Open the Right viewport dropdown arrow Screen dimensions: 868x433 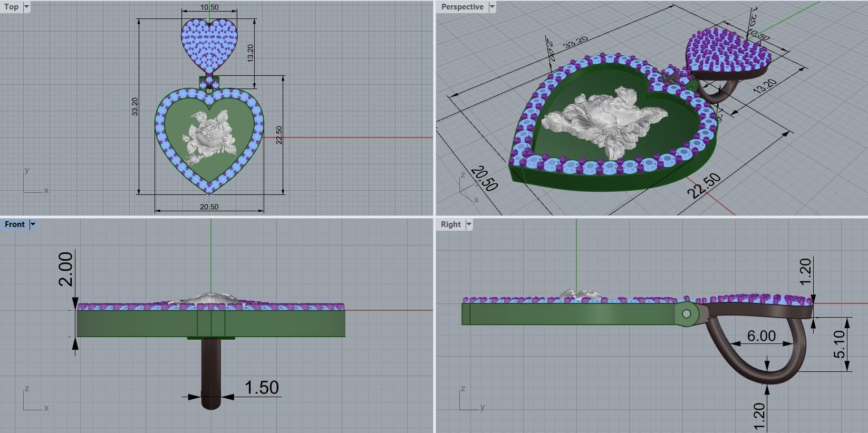click(x=469, y=224)
